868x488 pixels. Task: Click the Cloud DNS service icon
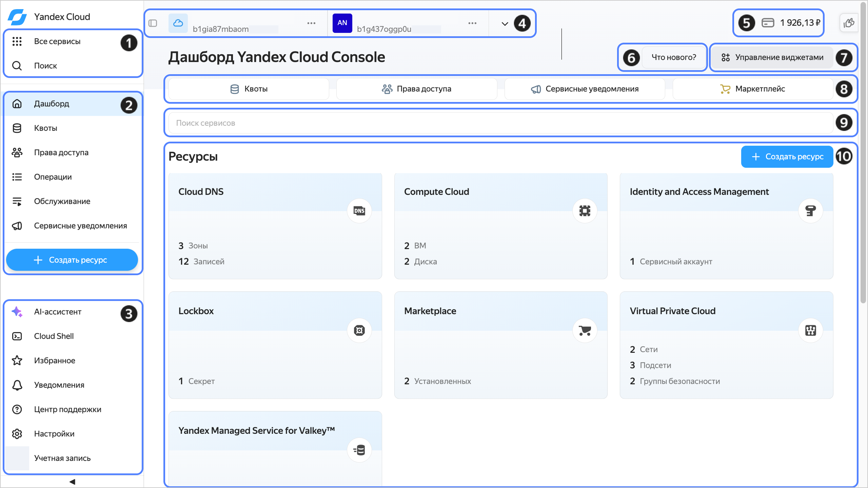[359, 211]
